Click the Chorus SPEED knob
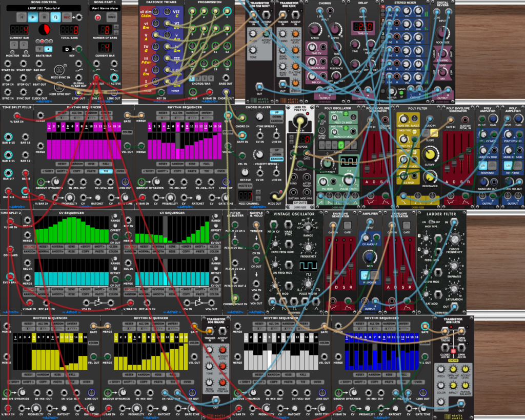 click(314, 29)
